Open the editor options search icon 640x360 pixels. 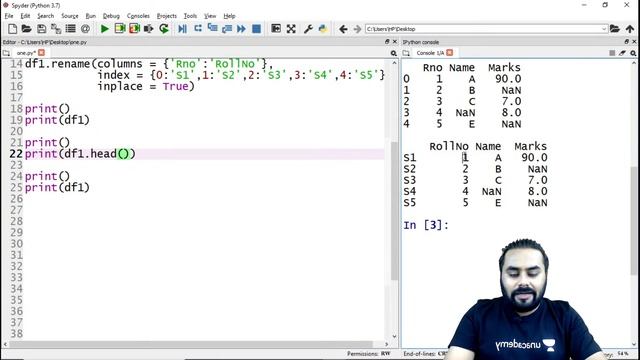(x=393, y=53)
